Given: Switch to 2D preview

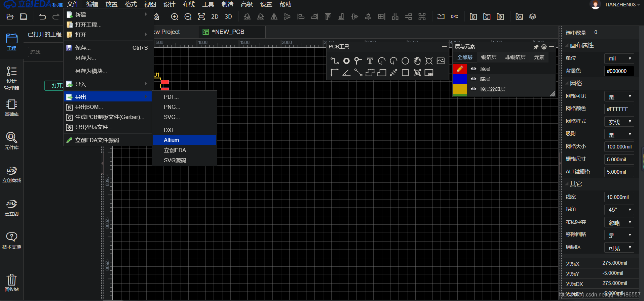Looking at the screenshot, I should click(x=215, y=16).
